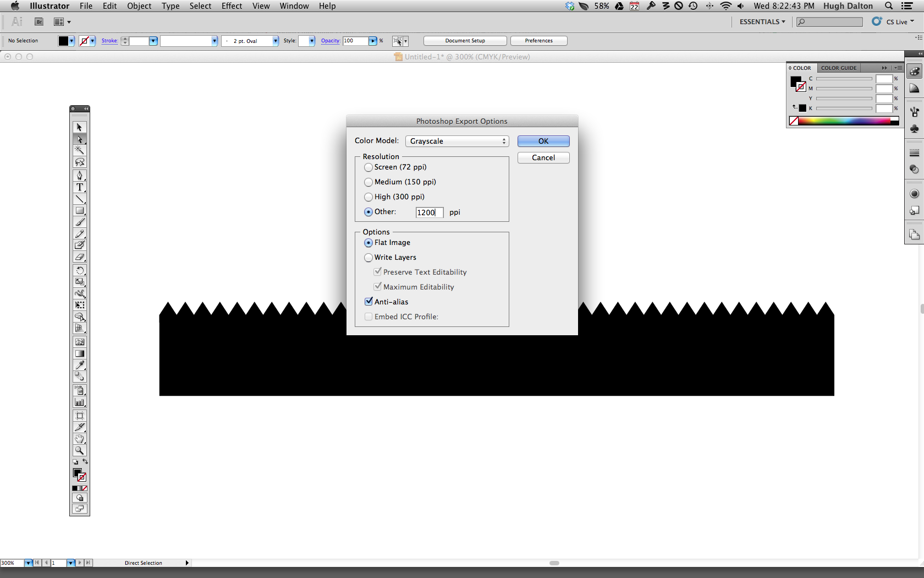Select Screen (72 ppi) resolution

[x=369, y=167]
